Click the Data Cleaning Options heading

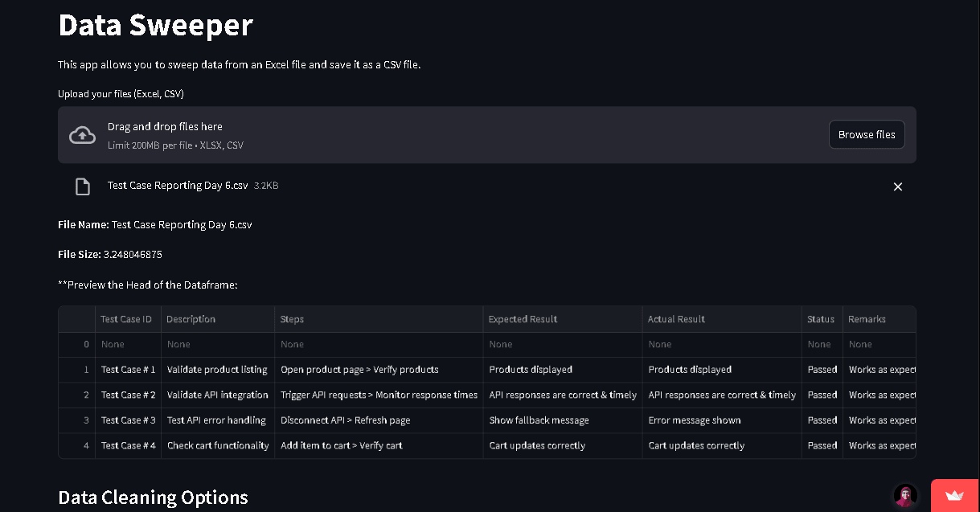coord(153,498)
